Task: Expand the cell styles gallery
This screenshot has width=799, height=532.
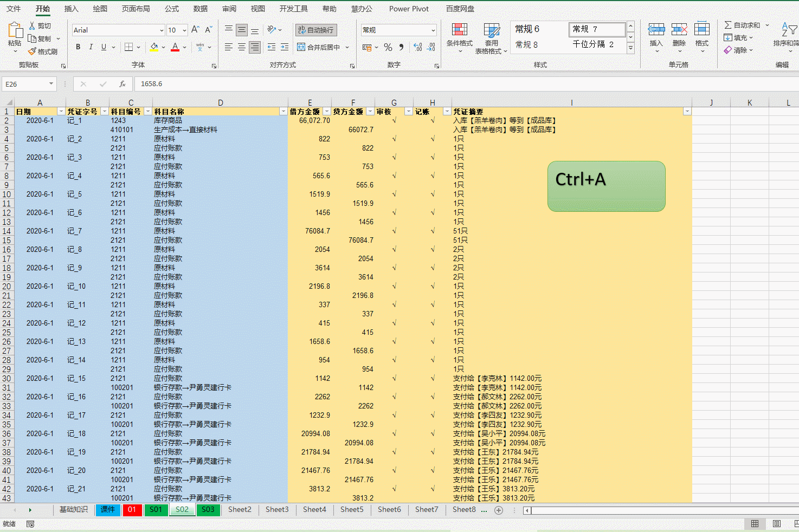Action: 630,48
